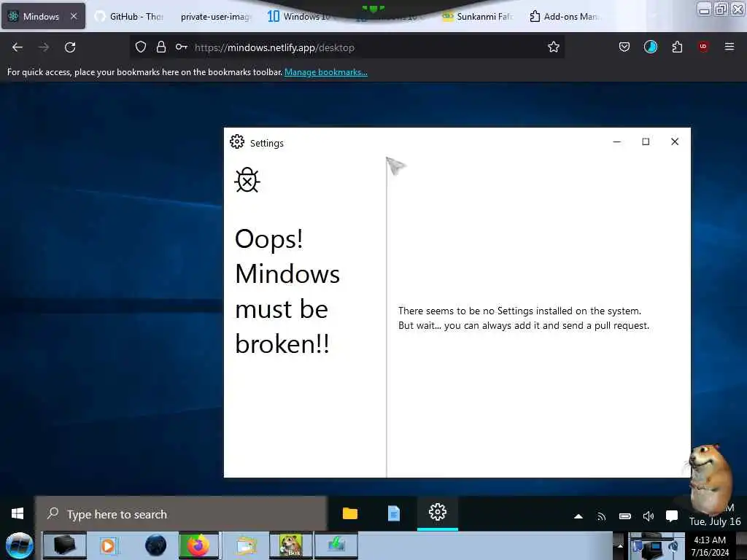The width and height of the screenshot is (747, 560).
Task: Open the black box app on host taskbar
Action: click(x=65, y=545)
